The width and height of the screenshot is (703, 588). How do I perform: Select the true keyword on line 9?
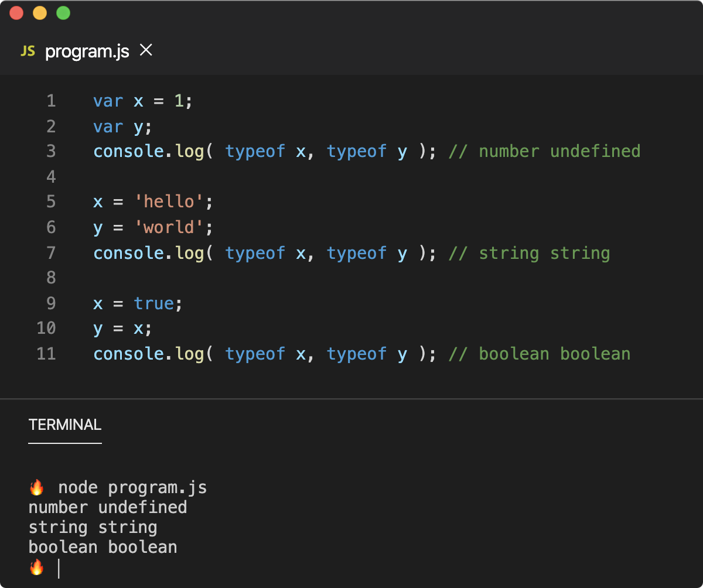coord(153,303)
